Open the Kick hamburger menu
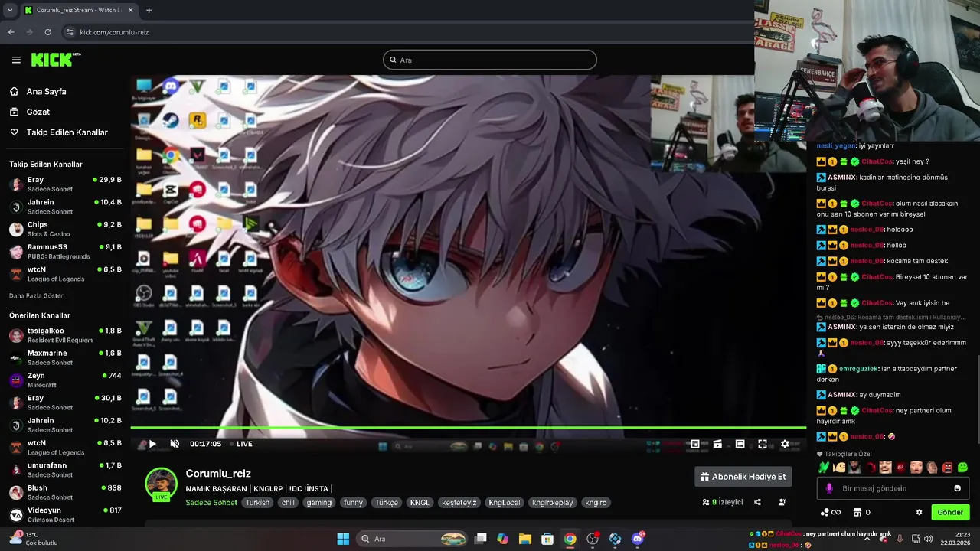The width and height of the screenshot is (980, 551). pos(16,60)
